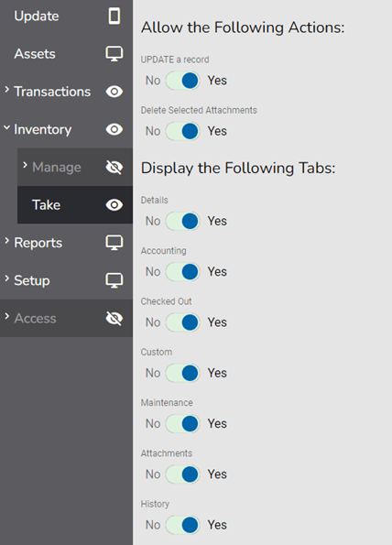Screen dimensions: 392x545
Task: Collapse the Inventory menu chevron
Action: [6, 127]
